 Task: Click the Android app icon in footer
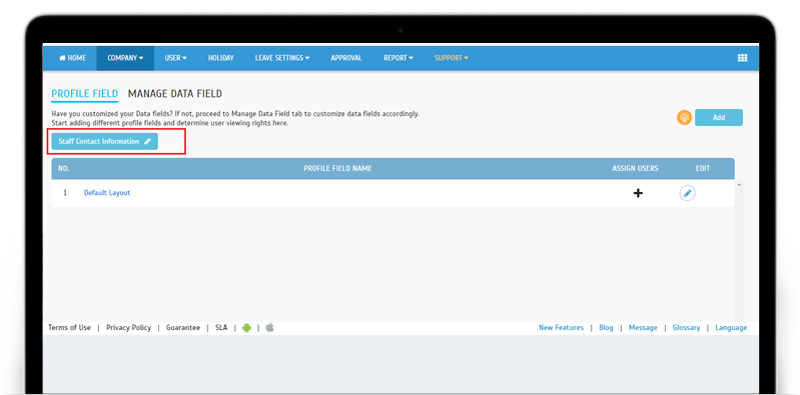tap(247, 328)
